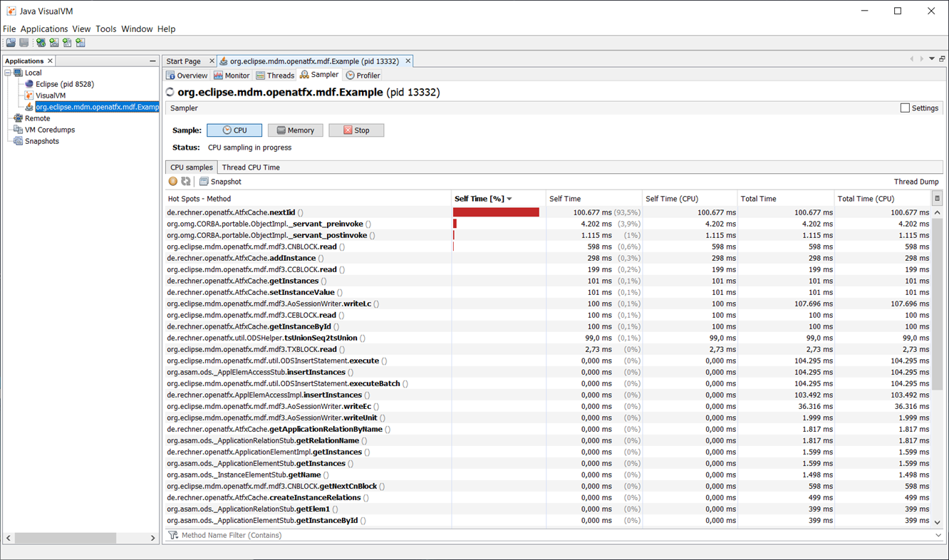Open the Applications menu
This screenshot has height=560, width=949.
[x=44, y=29]
